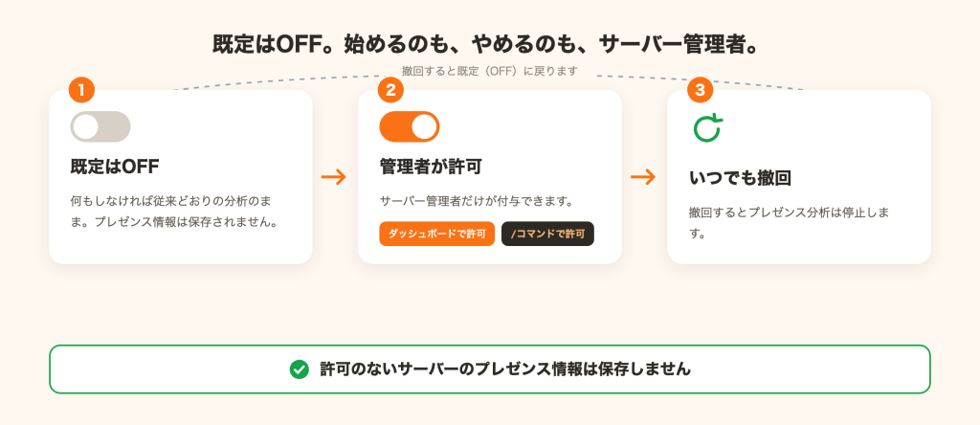The width and height of the screenshot is (980, 425).
Task: Click the 既定はOFF card heading
Action: tap(115, 167)
